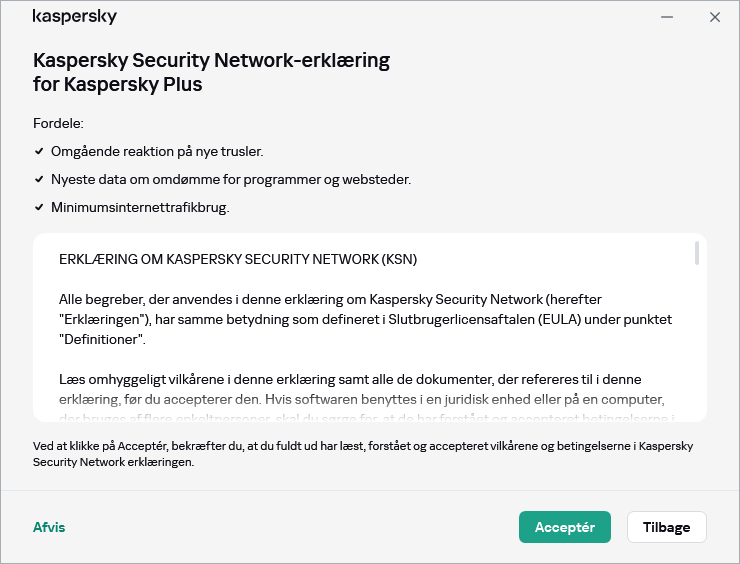Click the Kaspersky logo in title bar
The width and height of the screenshot is (740, 564).
[75, 17]
